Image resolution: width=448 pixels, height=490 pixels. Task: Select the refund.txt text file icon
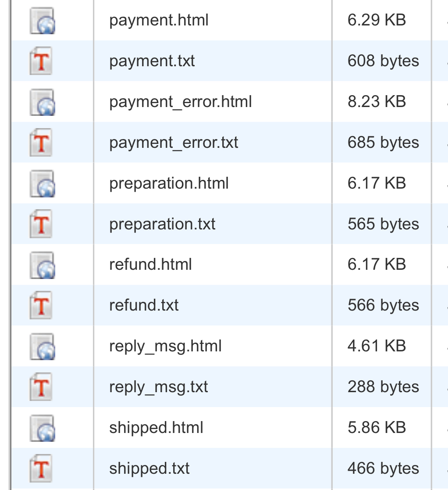[x=41, y=305]
